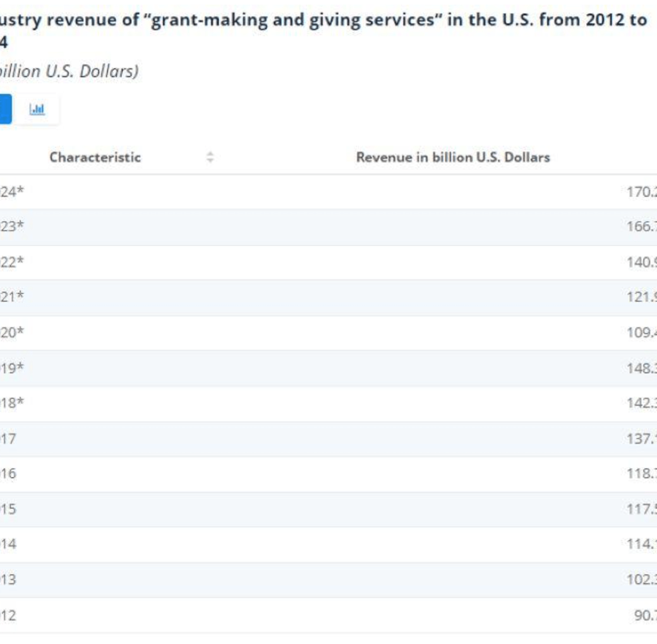The height and width of the screenshot is (644, 657).
Task: Select the 2016 row label
Action: point(8,474)
